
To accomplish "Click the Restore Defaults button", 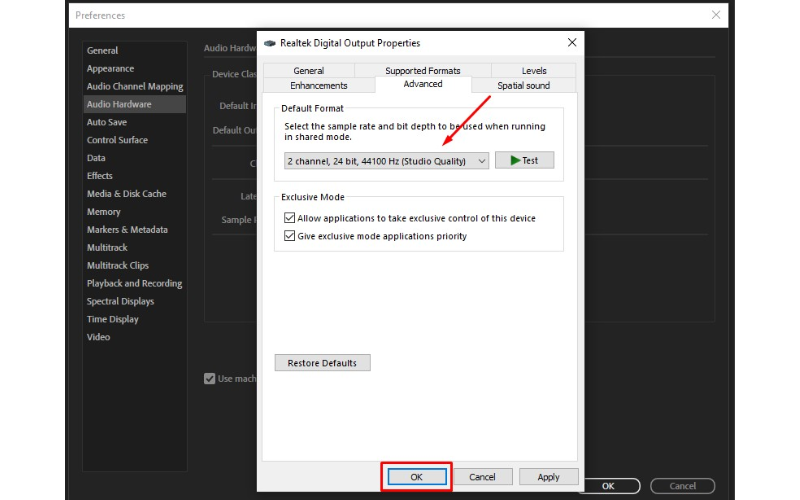I will [x=322, y=362].
